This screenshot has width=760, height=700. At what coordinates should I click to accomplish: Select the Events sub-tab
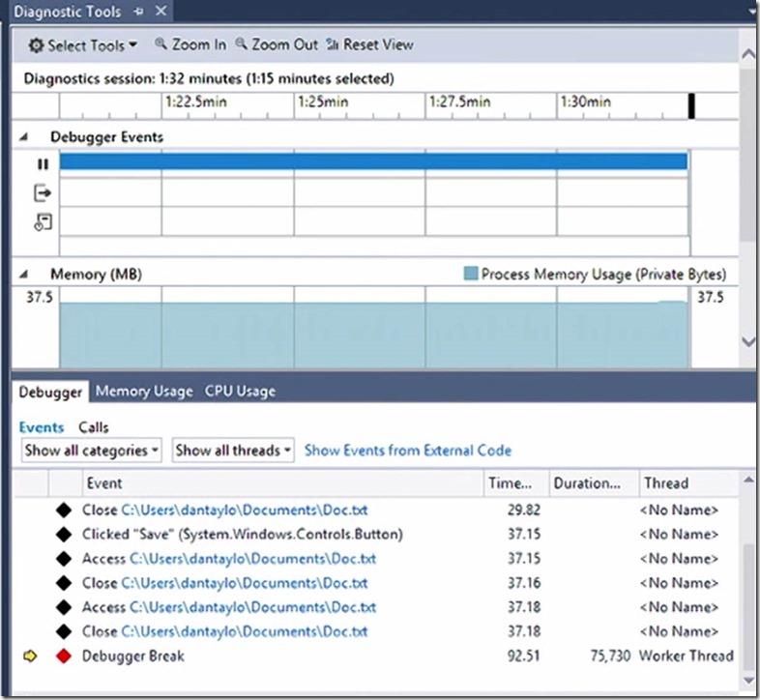pos(42,427)
